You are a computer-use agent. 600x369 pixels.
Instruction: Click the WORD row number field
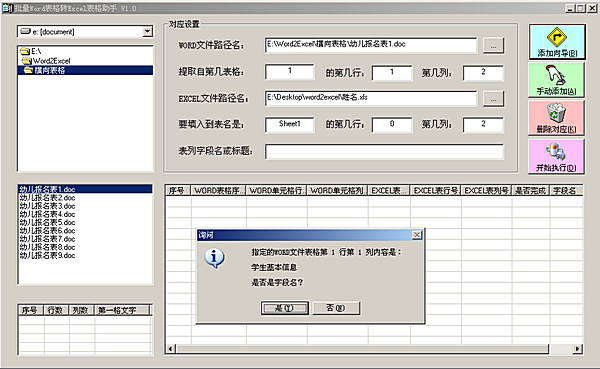392,73
